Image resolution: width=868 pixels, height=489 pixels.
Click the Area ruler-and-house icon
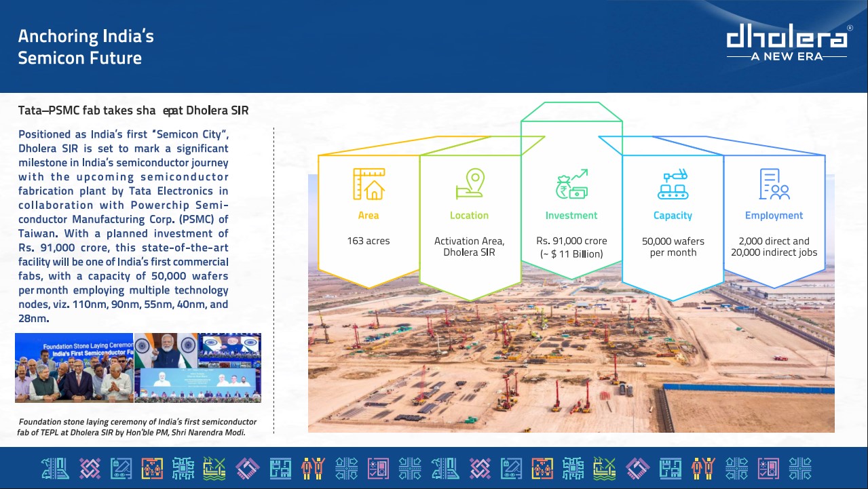(x=369, y=184)
